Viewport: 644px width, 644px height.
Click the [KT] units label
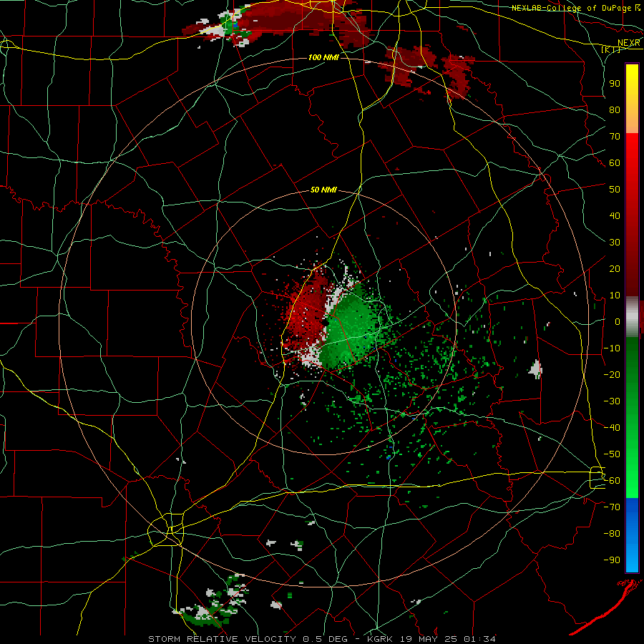click(x=610, y=49)
